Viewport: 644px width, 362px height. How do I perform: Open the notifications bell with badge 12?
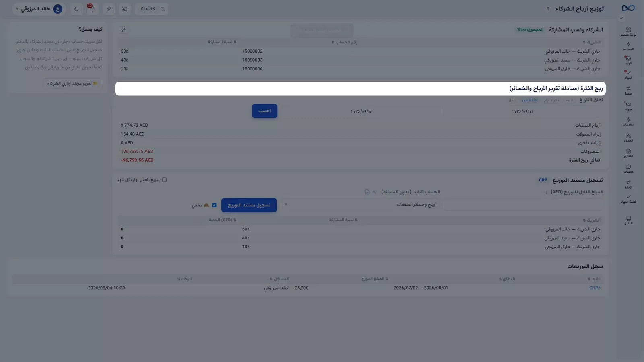92,9
